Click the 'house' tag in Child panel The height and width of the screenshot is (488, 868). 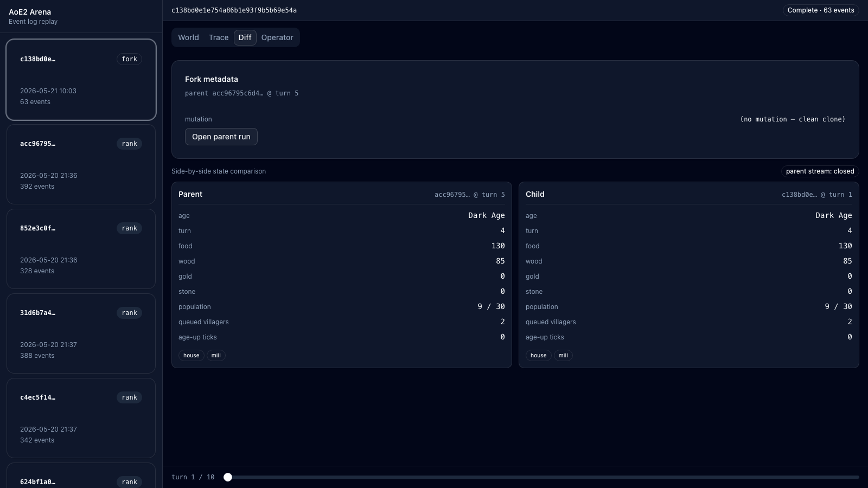(x=538, y=356)
